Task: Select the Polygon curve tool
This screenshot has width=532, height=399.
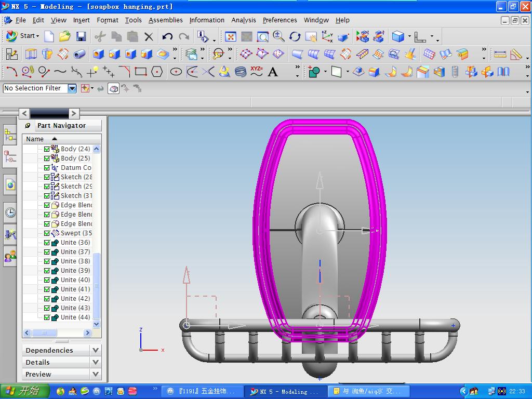Action: pos(157,72)
